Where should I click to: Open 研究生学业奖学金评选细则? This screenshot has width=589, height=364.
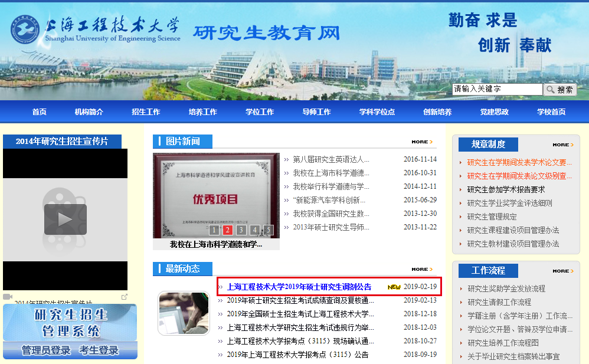click(510, 203)
